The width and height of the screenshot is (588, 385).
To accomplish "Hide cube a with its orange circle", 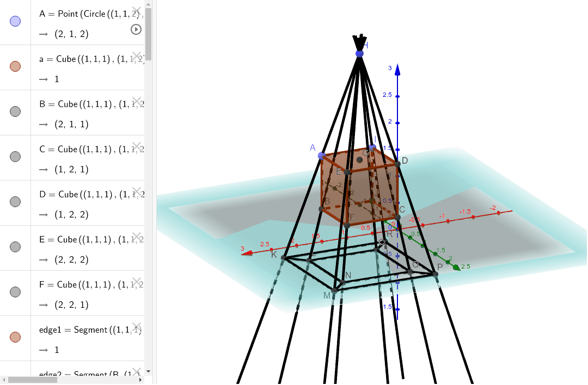I will tap(15, 66).
